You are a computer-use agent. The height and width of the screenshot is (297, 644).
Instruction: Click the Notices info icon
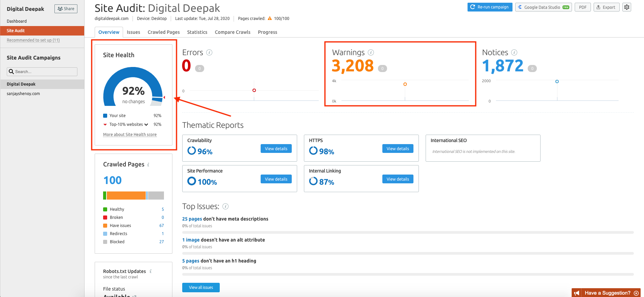coord(514,52)
